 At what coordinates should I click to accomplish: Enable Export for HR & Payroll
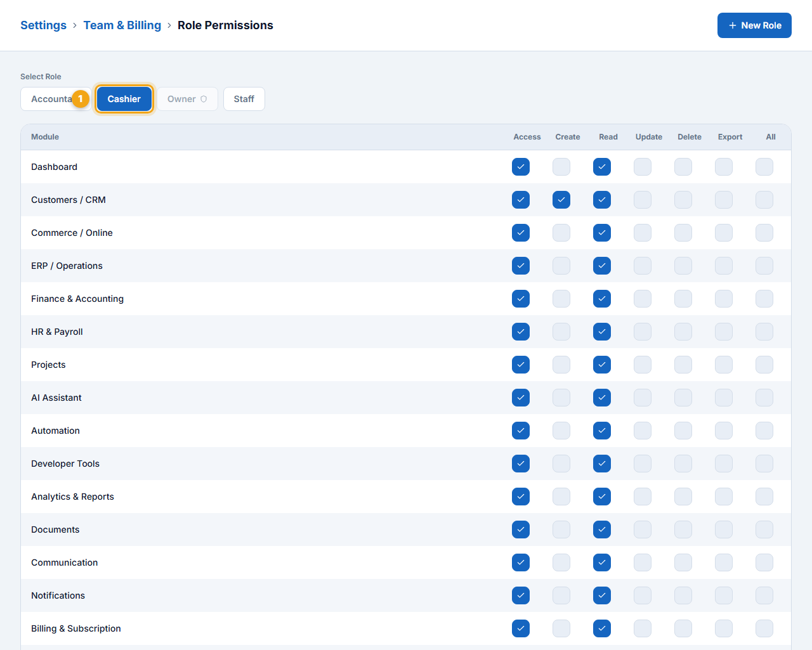pos(724,332)
